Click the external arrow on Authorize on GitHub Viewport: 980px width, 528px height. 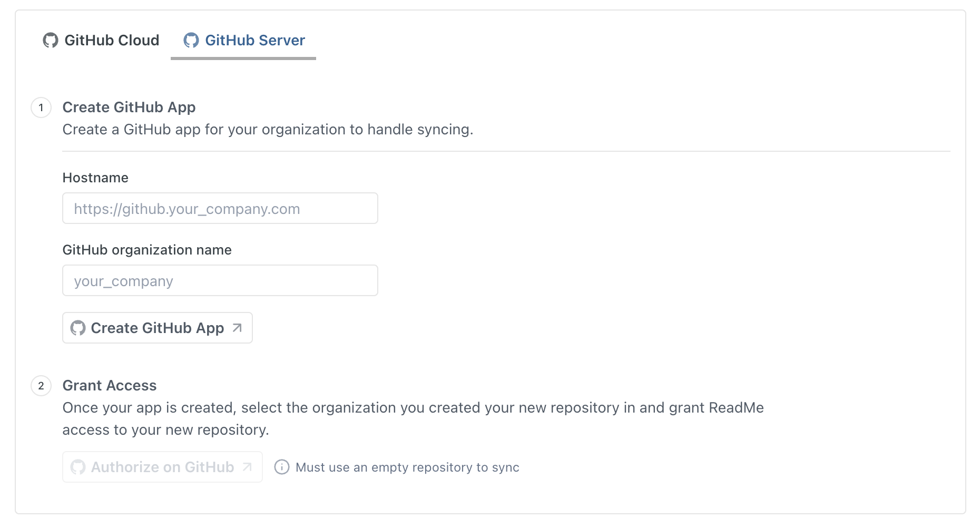pos(247,467)
